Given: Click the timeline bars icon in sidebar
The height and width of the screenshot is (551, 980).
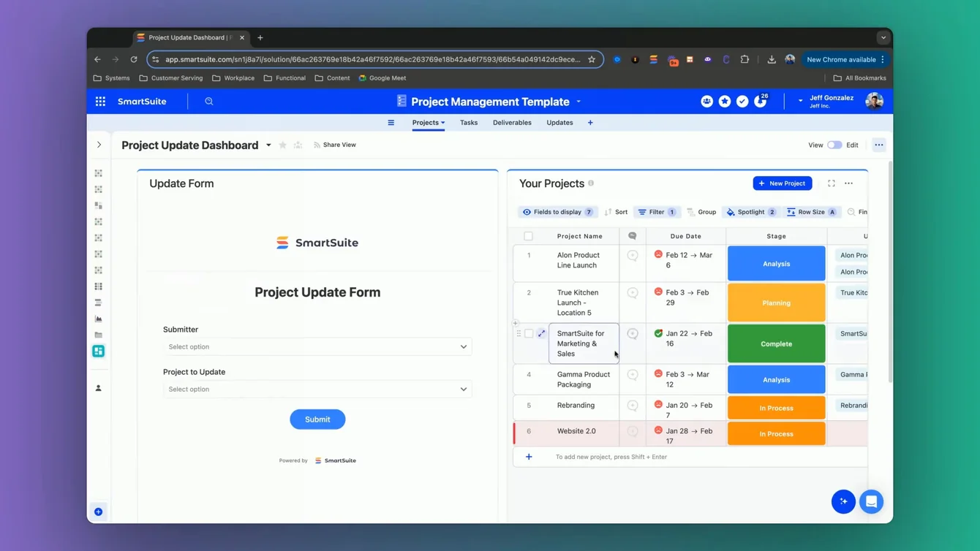Looking at the screenshot, I should (x=99, y=303).
